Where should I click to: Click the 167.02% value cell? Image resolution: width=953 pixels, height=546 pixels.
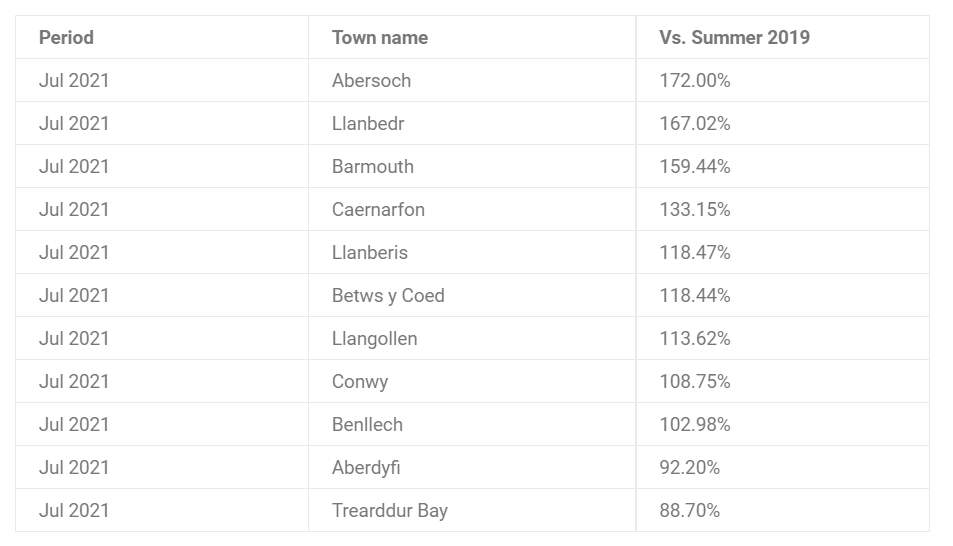783,123
